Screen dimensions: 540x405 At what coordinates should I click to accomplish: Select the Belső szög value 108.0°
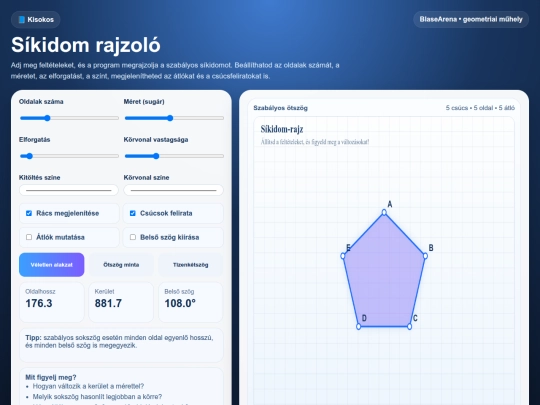click(180, 303)
